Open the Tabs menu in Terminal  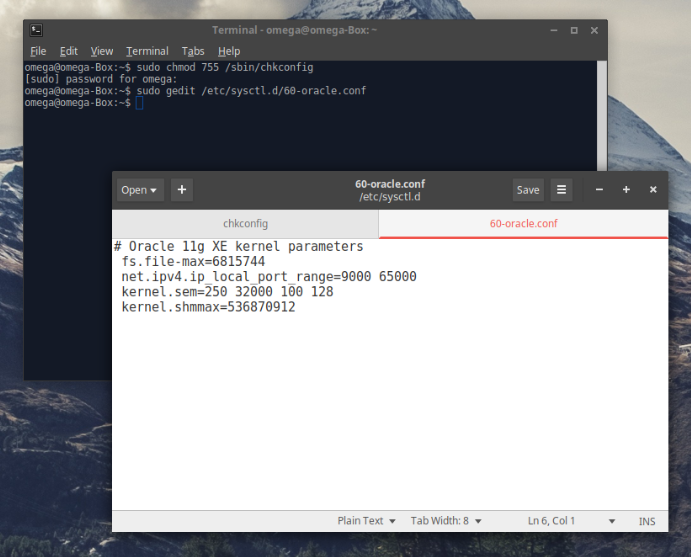(x=193, y=51)
